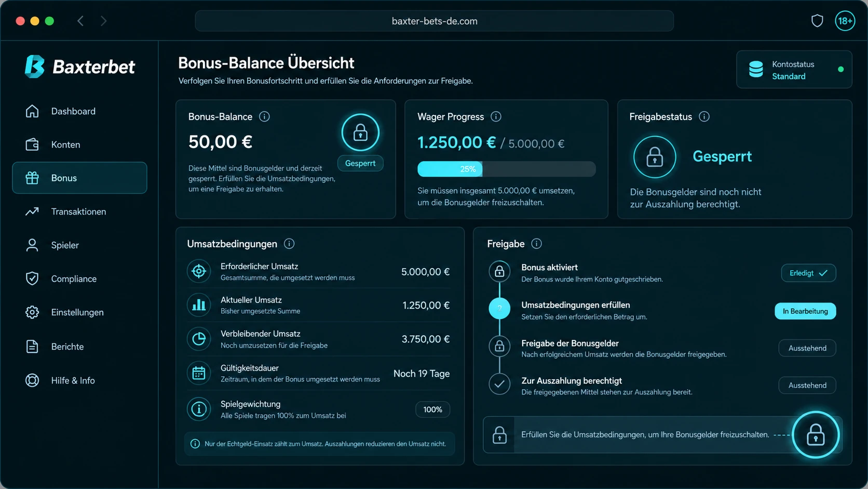Screen dimensions: 868x489
Task: Open the Berichte menu item
Action: pyautogui.click(x=79, y=347)
